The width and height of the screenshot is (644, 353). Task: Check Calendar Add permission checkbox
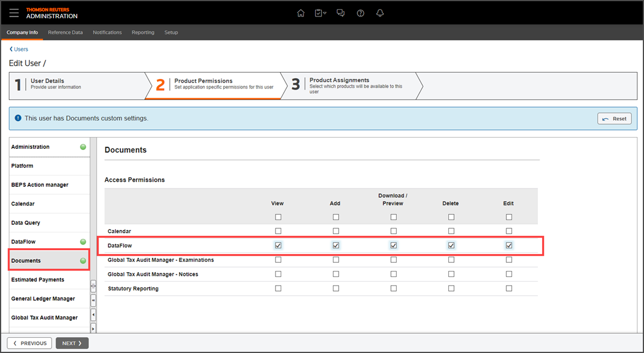point(336,231)
